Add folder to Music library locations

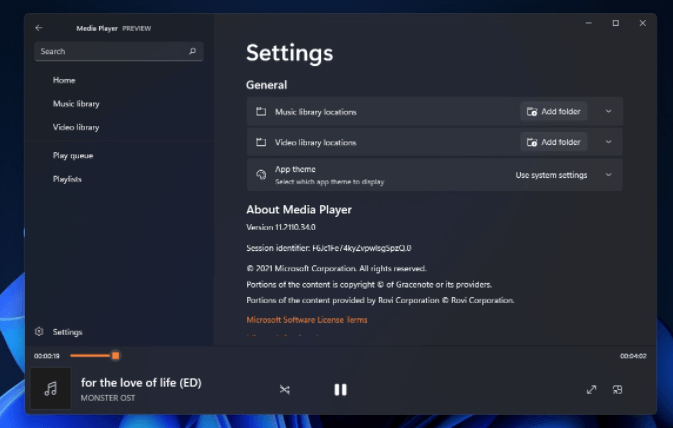click(x=554, y=112)
